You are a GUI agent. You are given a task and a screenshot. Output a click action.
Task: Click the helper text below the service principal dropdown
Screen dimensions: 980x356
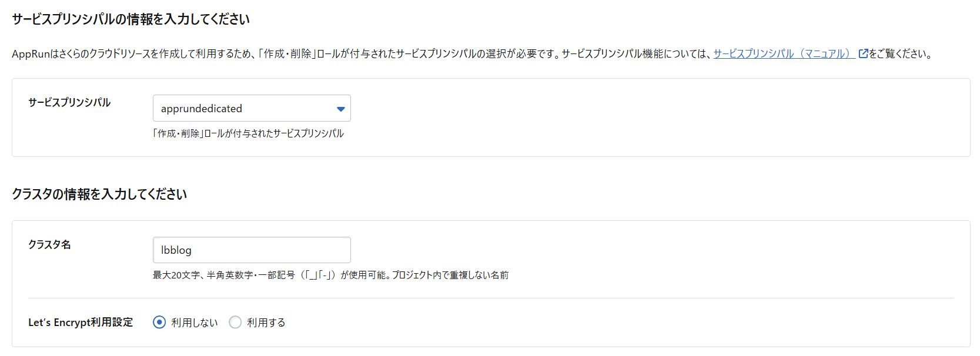(248, 133)
